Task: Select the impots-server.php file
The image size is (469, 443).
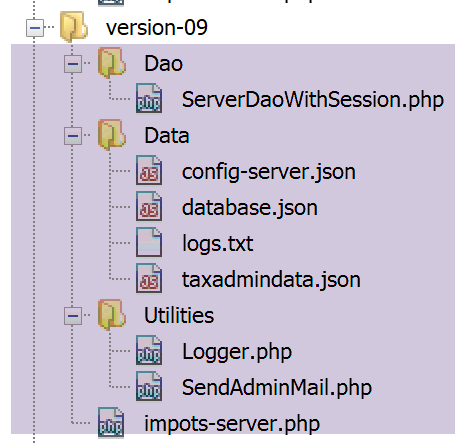Action: tap(232, 424)
